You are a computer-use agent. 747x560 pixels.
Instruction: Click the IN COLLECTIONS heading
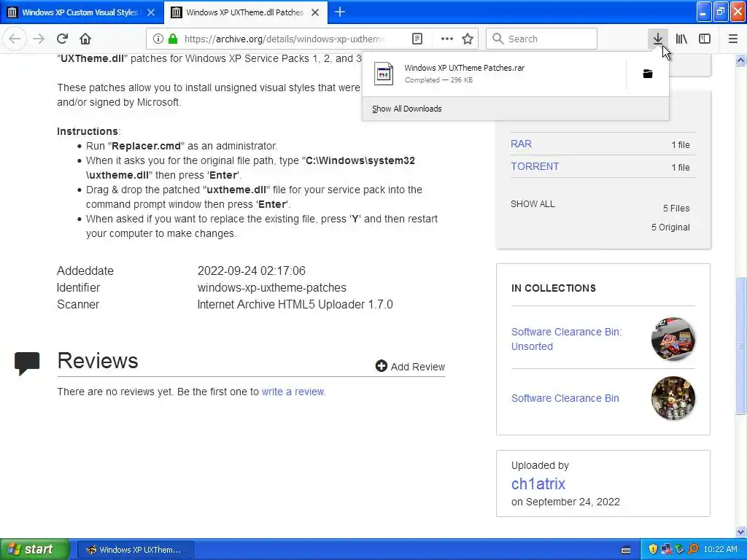point(553,288)
